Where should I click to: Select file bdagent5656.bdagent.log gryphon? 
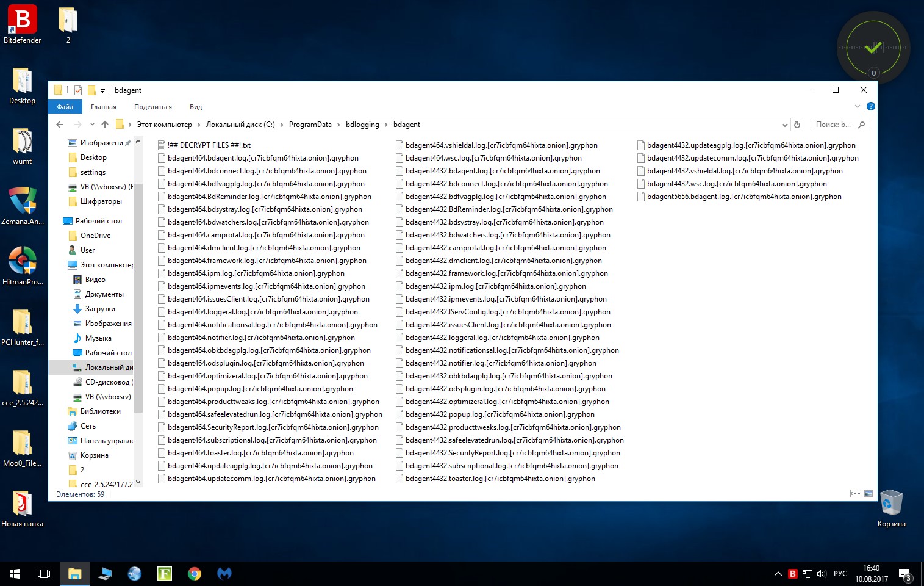click(x=739, y=197)
